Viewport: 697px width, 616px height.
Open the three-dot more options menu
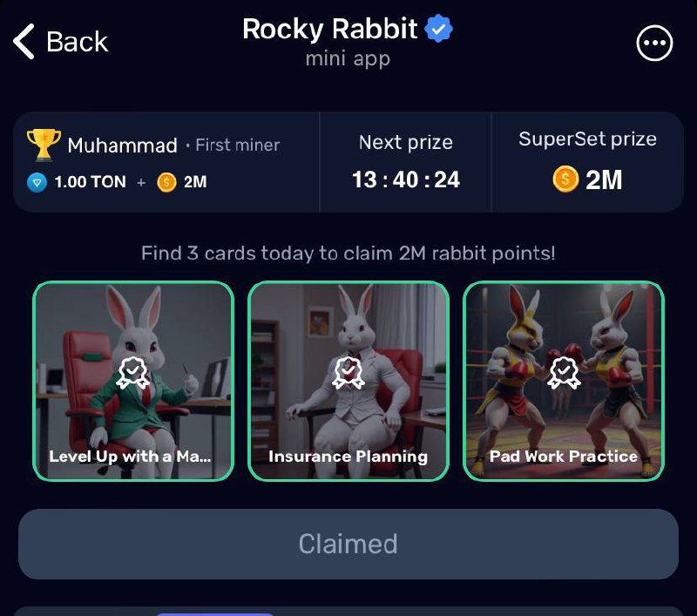(x=654, y=43)
